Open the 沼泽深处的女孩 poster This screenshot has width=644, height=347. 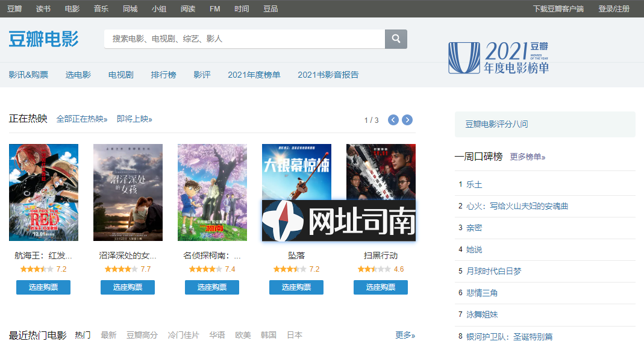click(128, 192)
